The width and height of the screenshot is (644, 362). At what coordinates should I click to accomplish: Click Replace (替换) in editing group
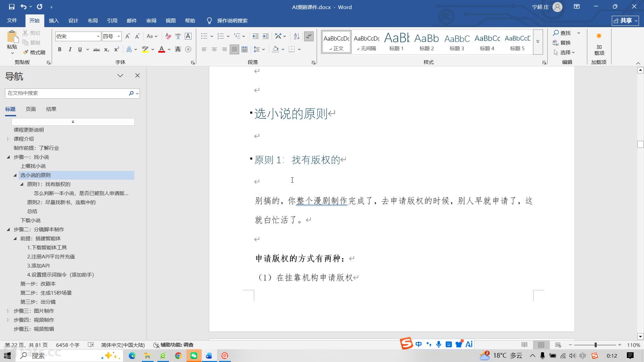562,43
